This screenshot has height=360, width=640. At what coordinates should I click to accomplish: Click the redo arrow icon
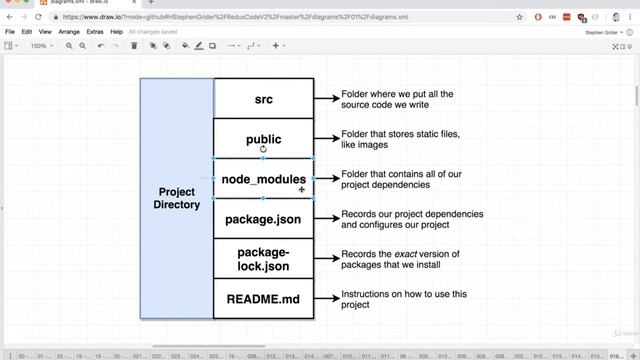(x=116, y=46)
